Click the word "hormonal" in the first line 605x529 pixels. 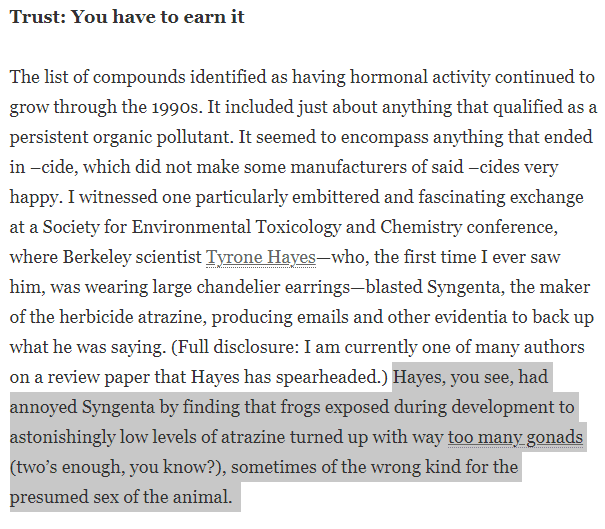click(x=389, y=77)
